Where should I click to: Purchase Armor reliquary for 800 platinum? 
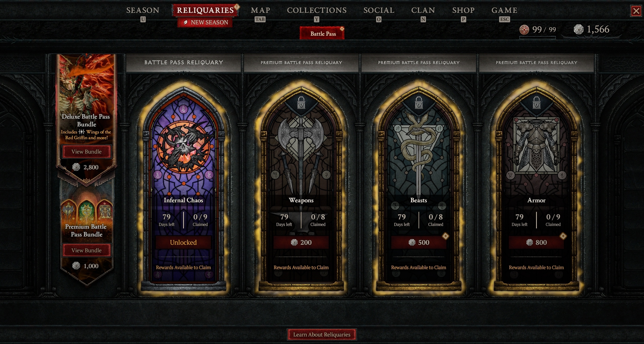click(536, 242)
